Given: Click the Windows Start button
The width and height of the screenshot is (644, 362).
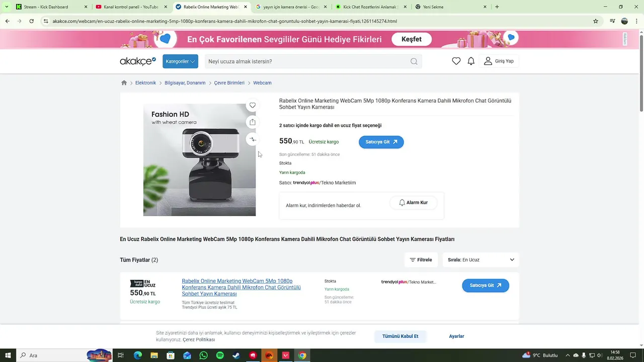Looking at the screenshot, I should [8, 355].
